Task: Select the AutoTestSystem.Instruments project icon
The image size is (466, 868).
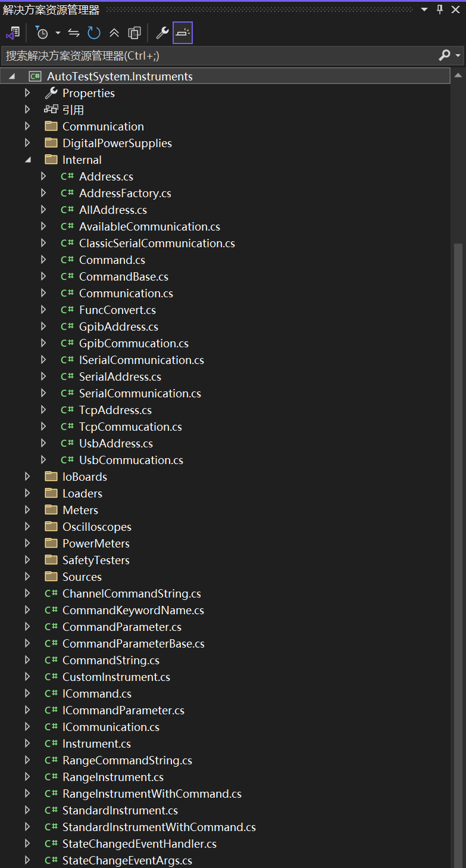Action: (x=35, y=76)
